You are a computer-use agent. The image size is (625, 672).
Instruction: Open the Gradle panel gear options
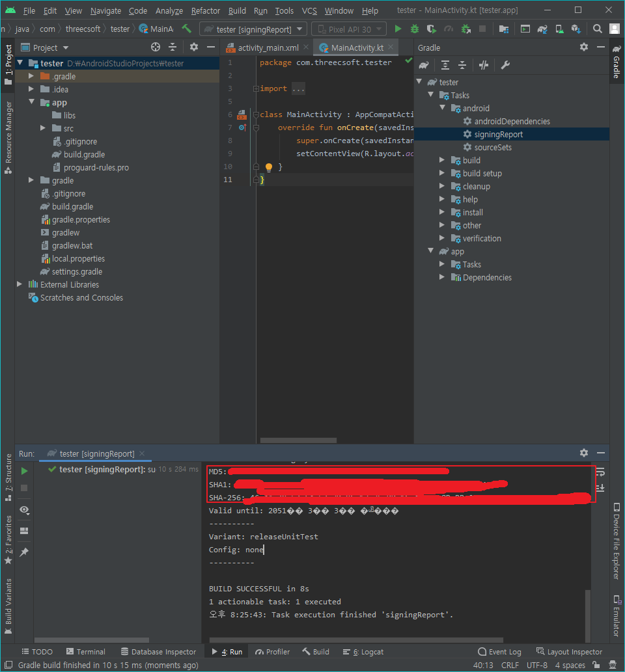tap(584, 47)
